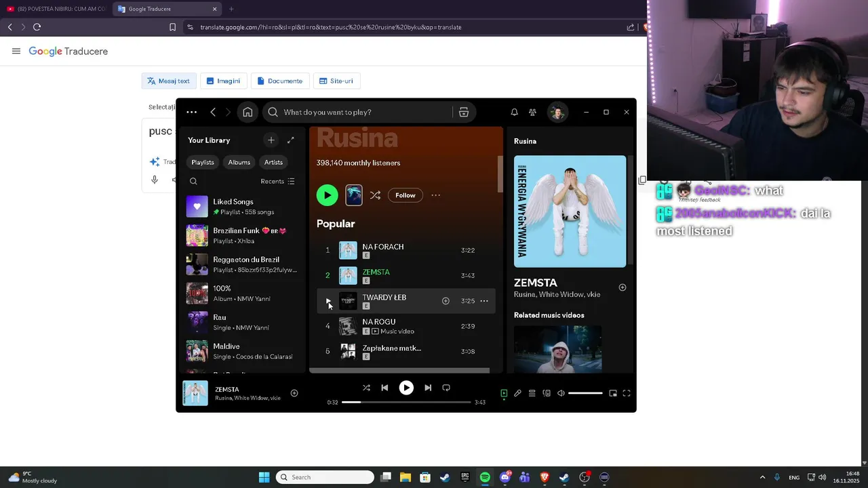Mute Spotify volume speaker icon

[561, 393]
